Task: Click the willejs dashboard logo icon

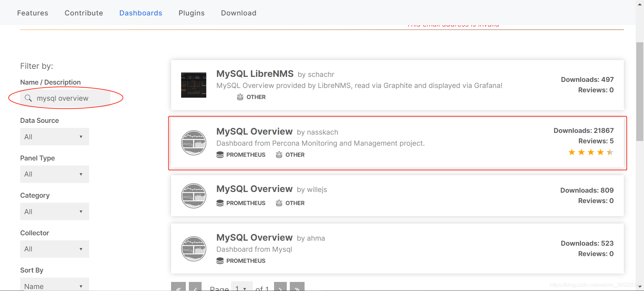Action: [x=194, y=196]
